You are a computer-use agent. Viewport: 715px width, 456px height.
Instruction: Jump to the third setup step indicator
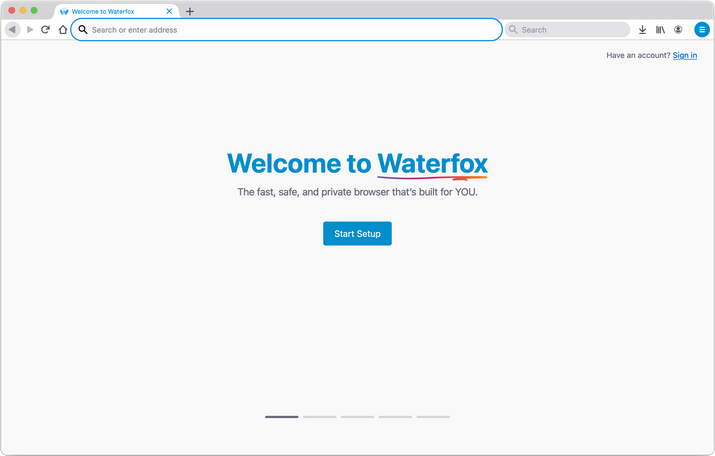[358, 417]
